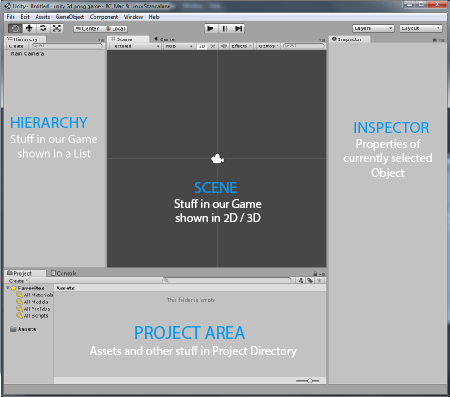Open the Project panel Create dropdown
450x397 pixels.
click(18, 281)
